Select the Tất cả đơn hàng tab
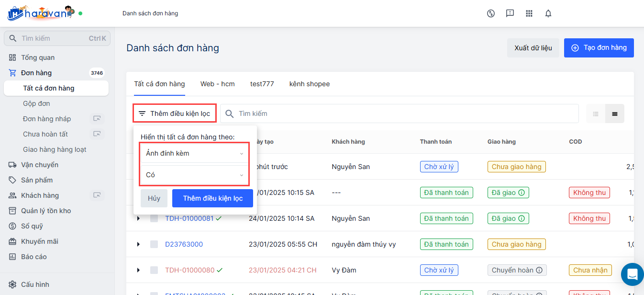 pos(159,84)
